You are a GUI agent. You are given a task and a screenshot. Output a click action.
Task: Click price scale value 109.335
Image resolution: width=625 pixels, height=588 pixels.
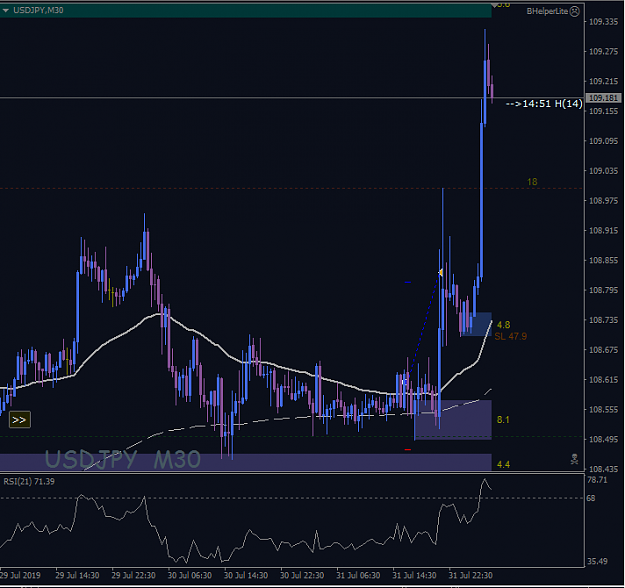(603, 22)
